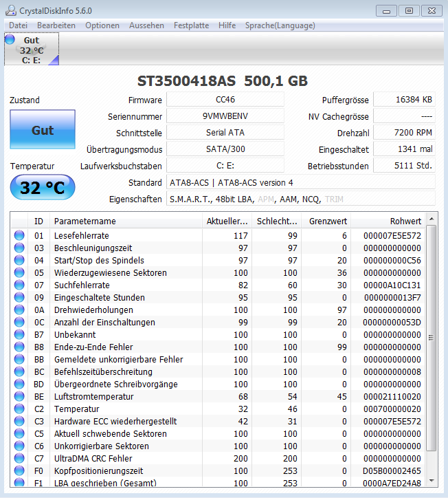Click the Aktueller... column header

(227, 221)
